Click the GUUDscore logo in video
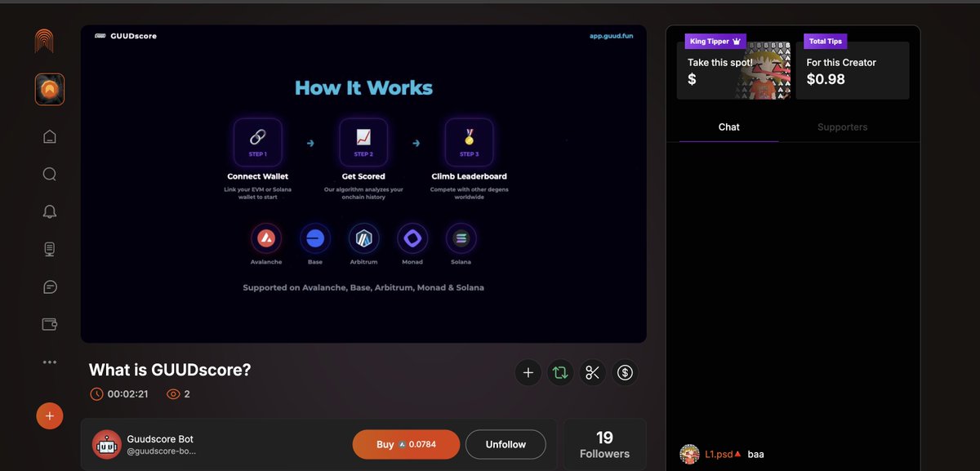The height and width of the screenshot is (471, 980). 126,36
